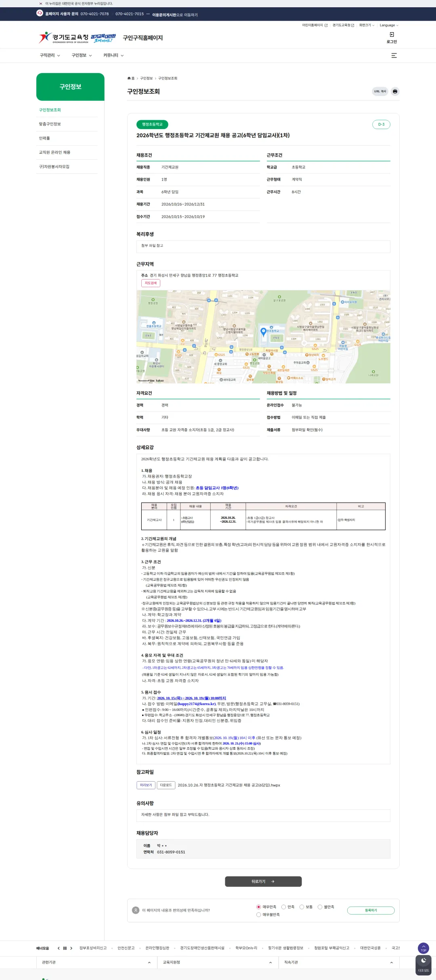
Task: Click 구인구직홈페이지 site title
Action: coord(143,38)
